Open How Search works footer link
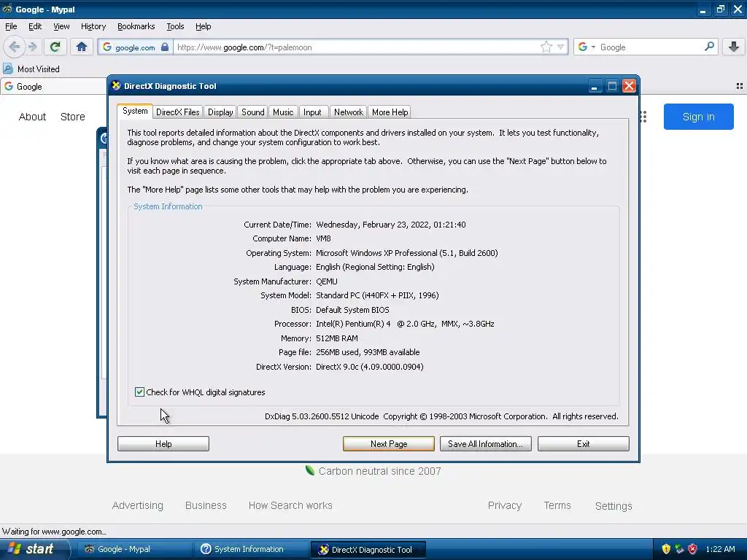747x560 pixels. pos(290,505)
